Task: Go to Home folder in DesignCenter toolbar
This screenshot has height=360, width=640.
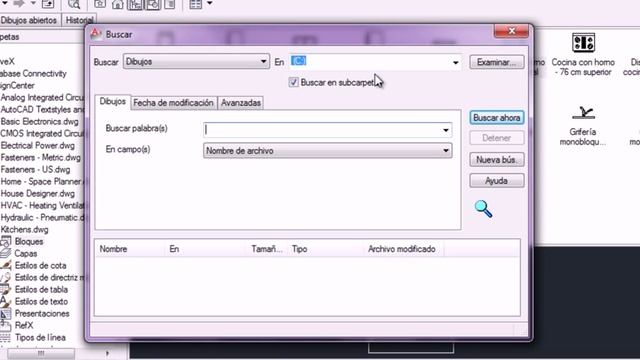Action: pos(118,4)
